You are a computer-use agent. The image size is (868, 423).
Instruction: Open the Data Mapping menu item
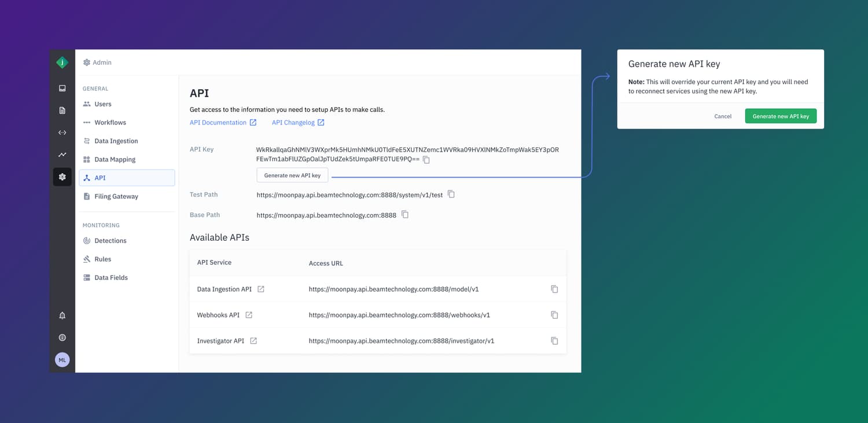point(127,160)
